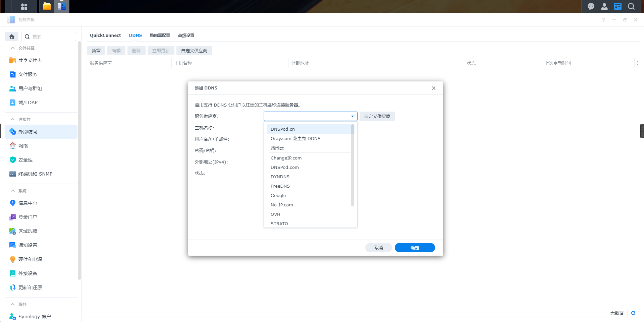Image resolution: width=644 pixels, height=322 pixels.
Task: Go to Control Panel home icon
Action: (12, 37)
